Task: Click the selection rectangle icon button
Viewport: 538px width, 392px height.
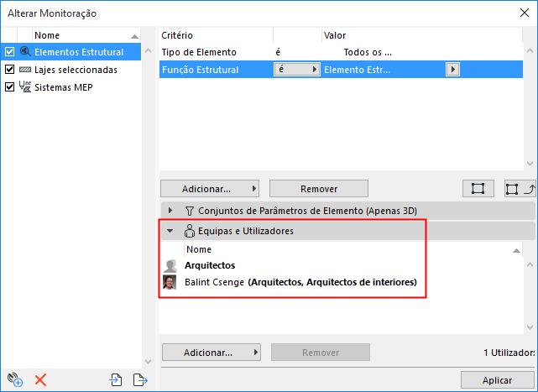Action: [x=478, y=188]
